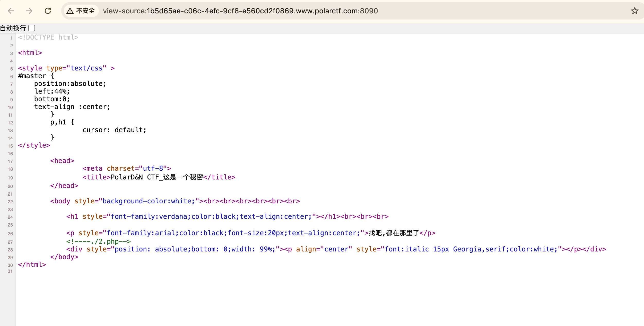
Task: Click the closing </html> tag
Action: 32,265
